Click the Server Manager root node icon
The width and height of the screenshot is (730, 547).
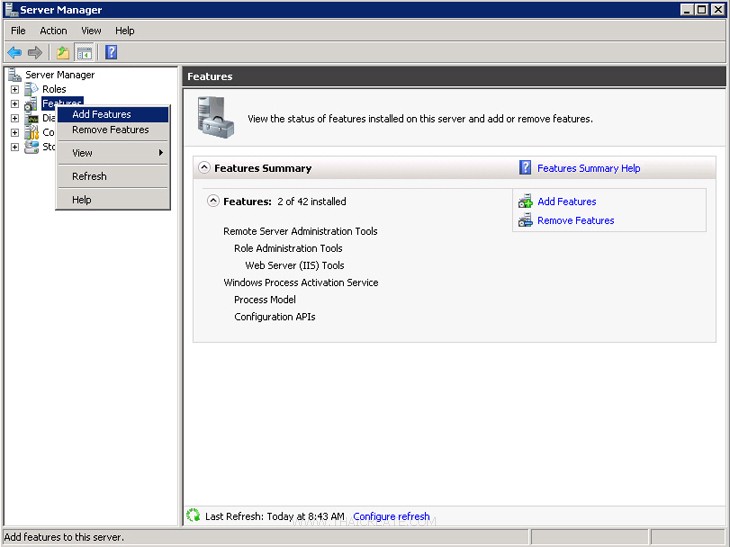pyautogui.click(x=14, y=74)
